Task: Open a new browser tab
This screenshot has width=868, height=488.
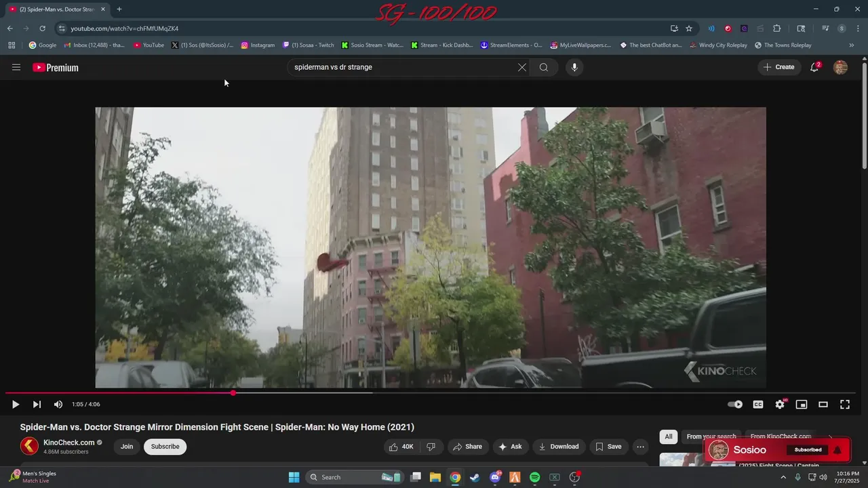Action: (x=119, y=9)
